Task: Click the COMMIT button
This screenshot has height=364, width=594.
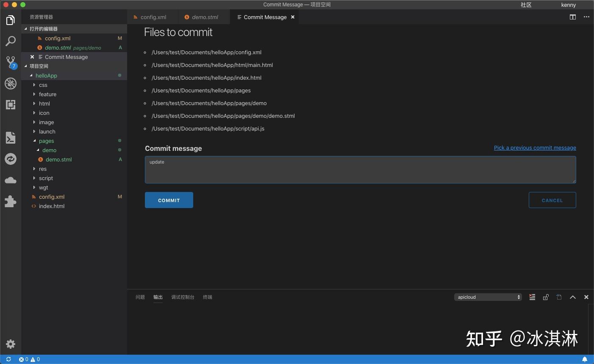Action: (169, 200)
